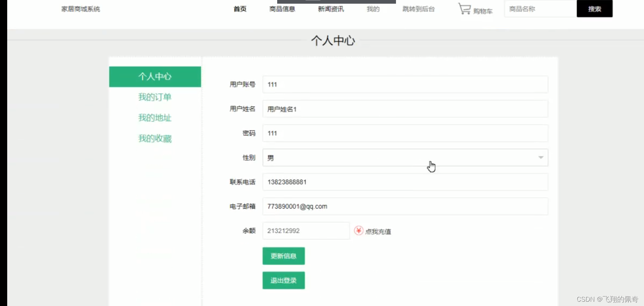Click the 联系电话 label

tap(242, 182)
